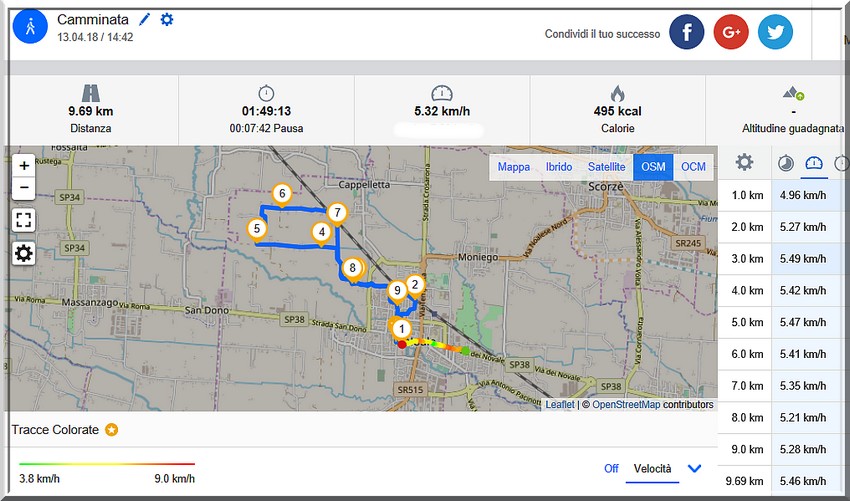Click the Tracce Colorate star icon
This screenshot has height=501, width=850.
[111, 430]
